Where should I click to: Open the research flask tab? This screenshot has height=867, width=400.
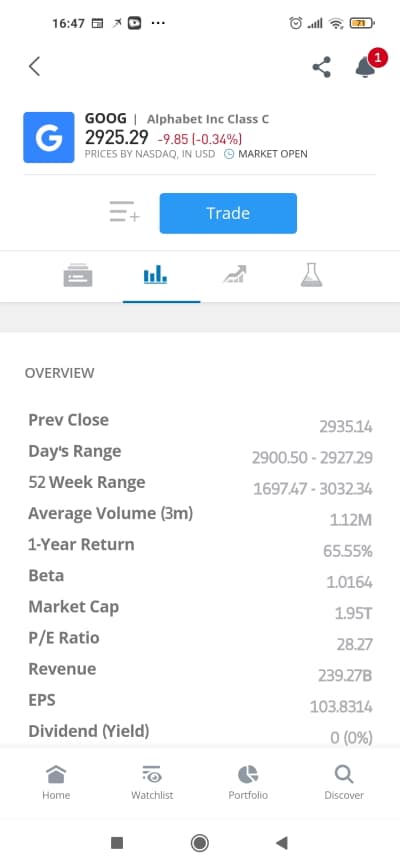[x=311, y=275]
